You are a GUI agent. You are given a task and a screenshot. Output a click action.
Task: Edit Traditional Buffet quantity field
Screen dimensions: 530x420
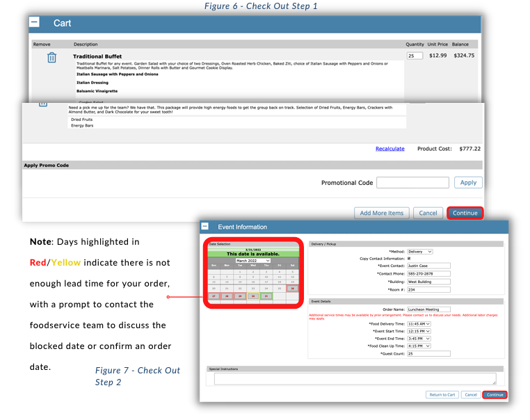coord(415,56)
